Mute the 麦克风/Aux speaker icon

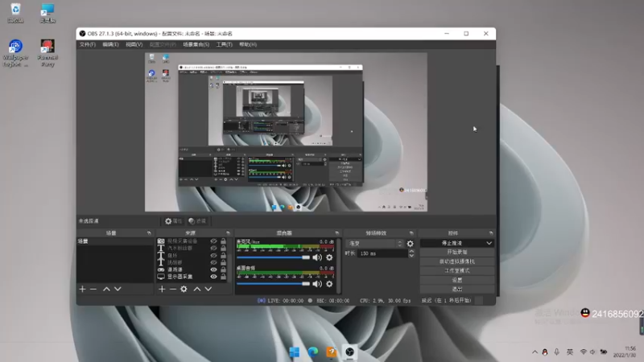pos(317,257)
